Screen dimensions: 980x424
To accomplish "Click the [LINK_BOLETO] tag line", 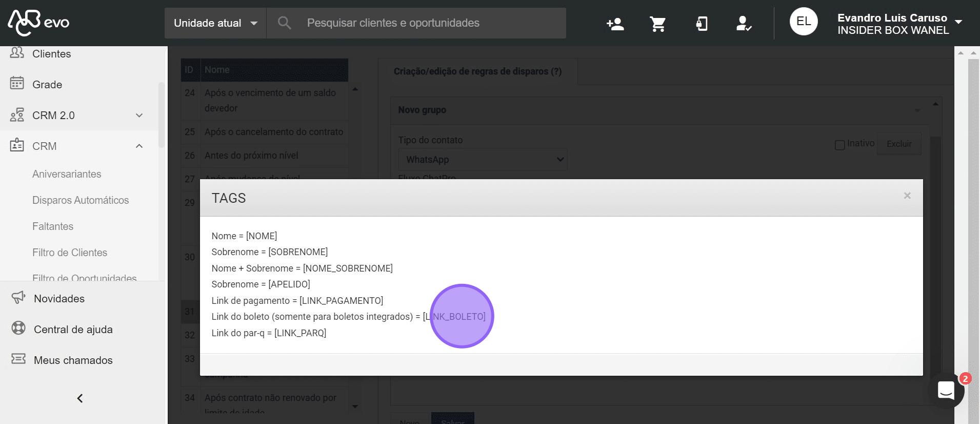I will 348,317.
